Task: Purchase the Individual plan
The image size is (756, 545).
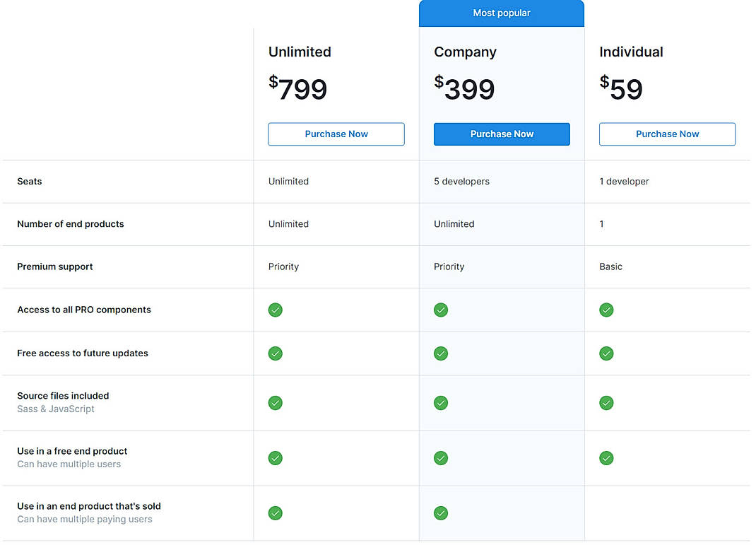Action: click(667, 134)
